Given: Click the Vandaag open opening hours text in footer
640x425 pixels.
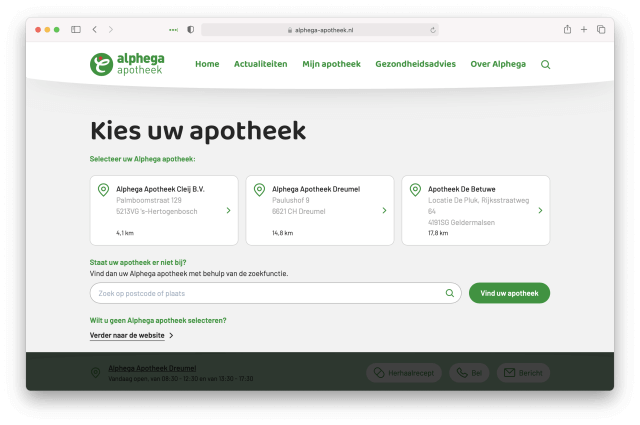Looking at the screenshot, I should 181,379.
